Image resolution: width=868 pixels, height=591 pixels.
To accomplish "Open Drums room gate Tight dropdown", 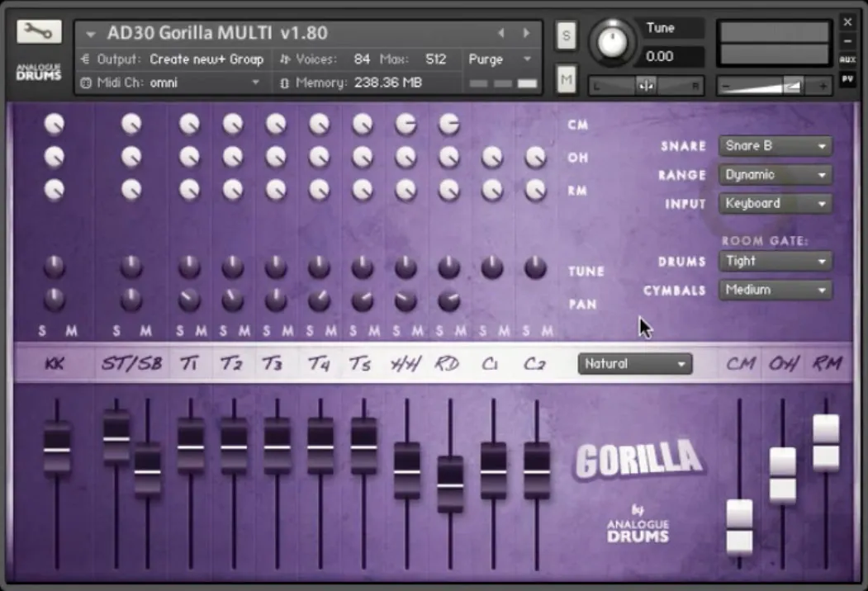I will (775, 261).
